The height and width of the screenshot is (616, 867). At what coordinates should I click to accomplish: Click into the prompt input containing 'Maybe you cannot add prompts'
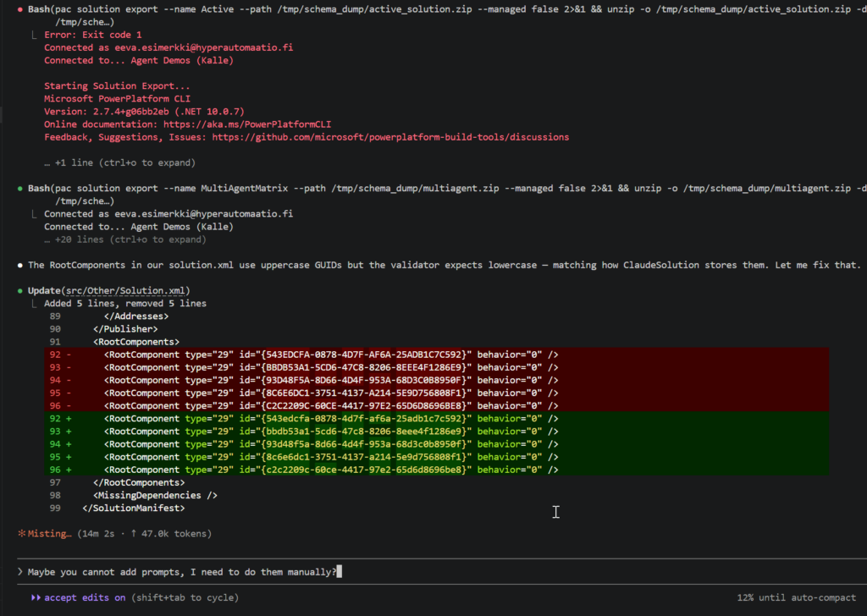[x=442, y=572]
